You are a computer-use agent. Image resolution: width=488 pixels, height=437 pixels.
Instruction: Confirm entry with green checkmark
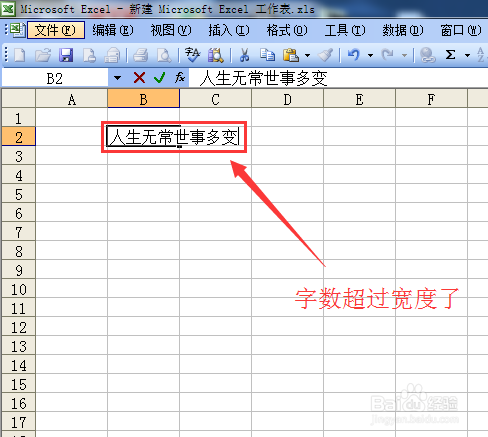[x=160, y=78]
